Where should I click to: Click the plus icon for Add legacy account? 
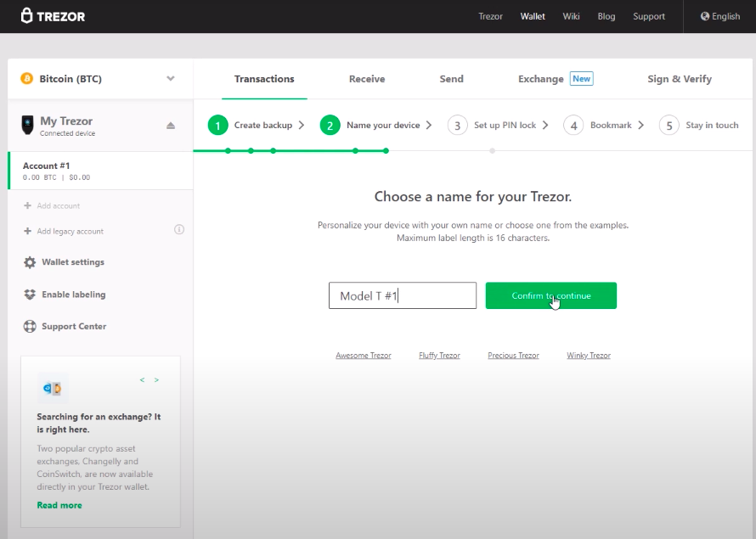click(27, 231)
